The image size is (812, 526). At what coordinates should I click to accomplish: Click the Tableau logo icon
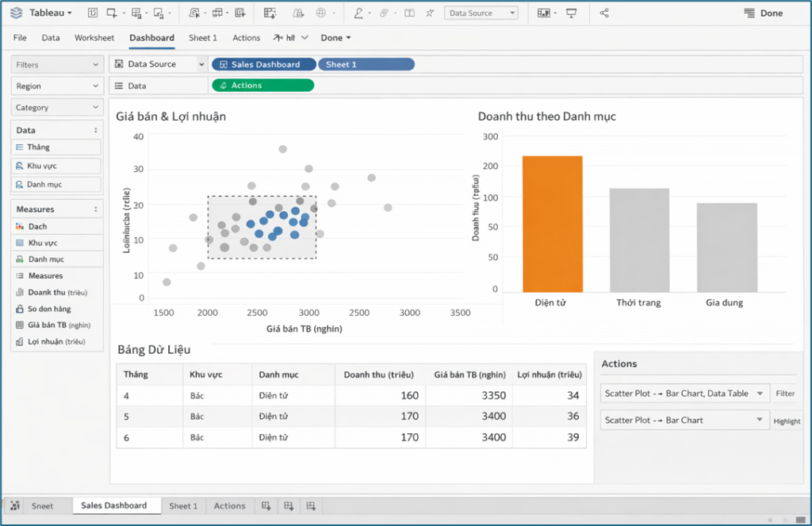[17, 13]
